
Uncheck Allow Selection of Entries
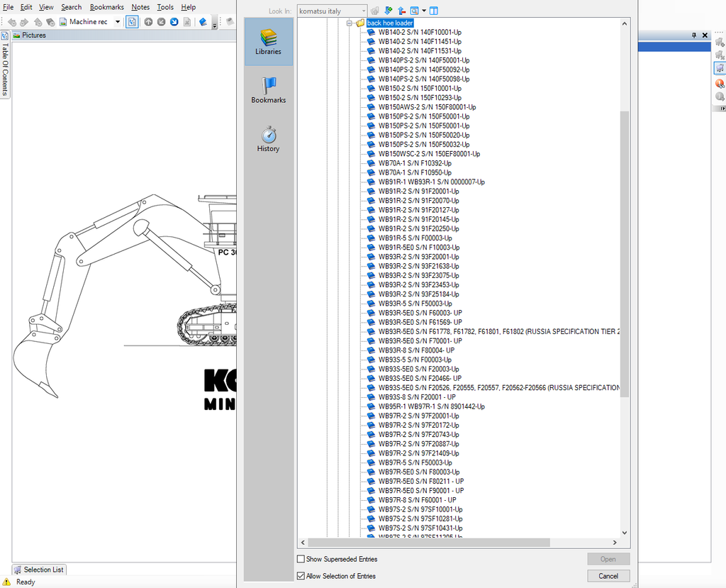click(x=301, y=576)
